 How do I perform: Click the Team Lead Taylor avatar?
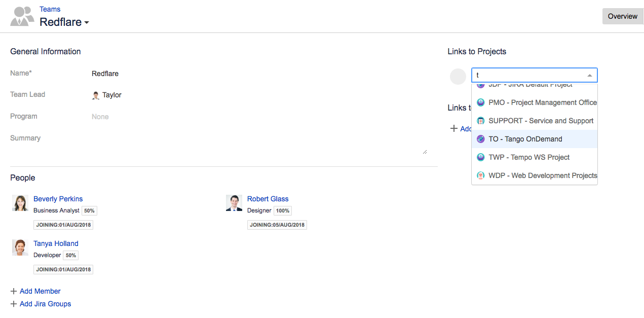coord(96,95)
